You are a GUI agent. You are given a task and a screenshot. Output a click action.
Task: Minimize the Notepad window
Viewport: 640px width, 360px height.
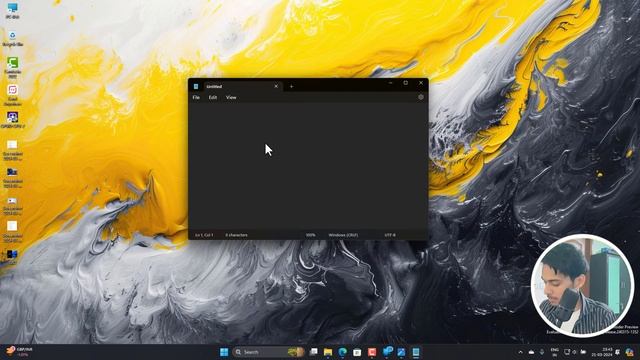click(x=391, y=83)
